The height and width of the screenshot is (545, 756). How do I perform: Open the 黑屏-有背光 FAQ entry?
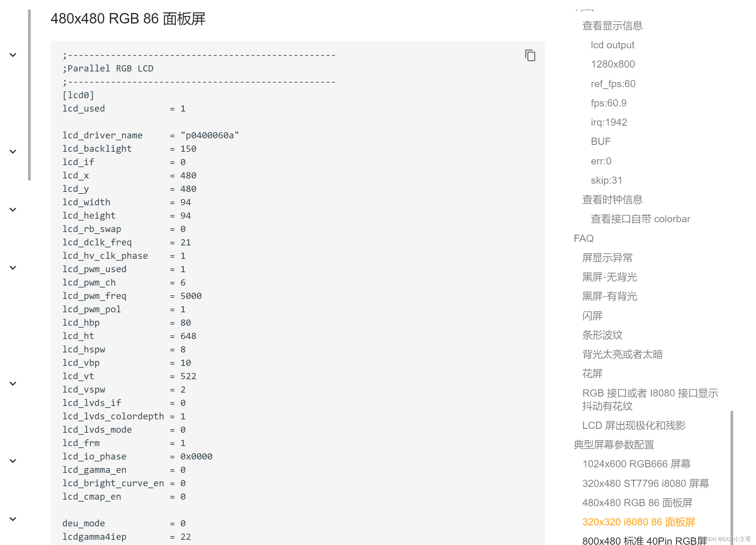click(x=609, y=296)
